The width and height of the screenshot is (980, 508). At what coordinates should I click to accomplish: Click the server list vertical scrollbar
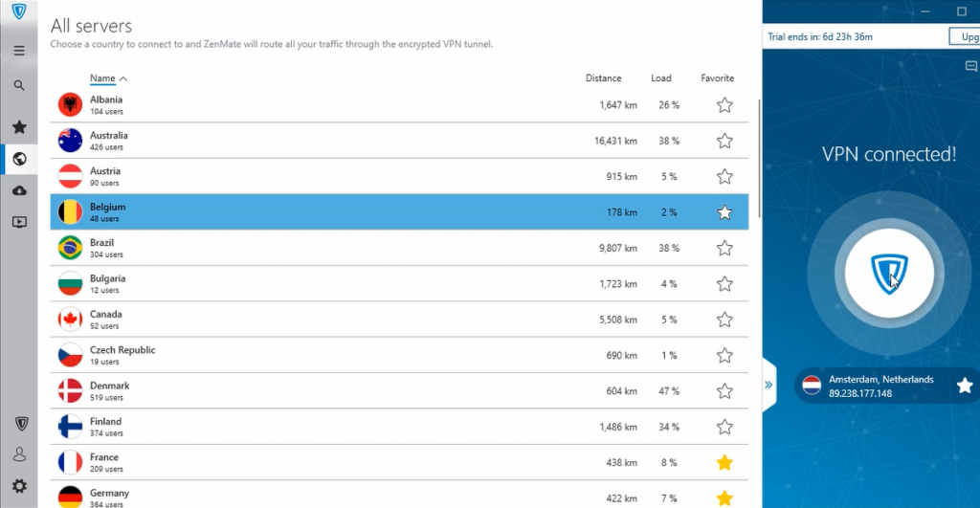click(x=759, y=158)
